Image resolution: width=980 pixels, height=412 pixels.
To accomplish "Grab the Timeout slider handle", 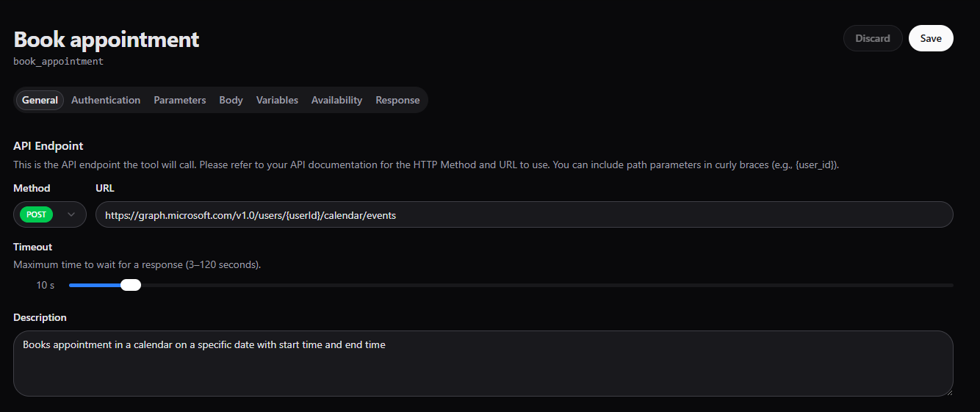I will pos(131,285).
